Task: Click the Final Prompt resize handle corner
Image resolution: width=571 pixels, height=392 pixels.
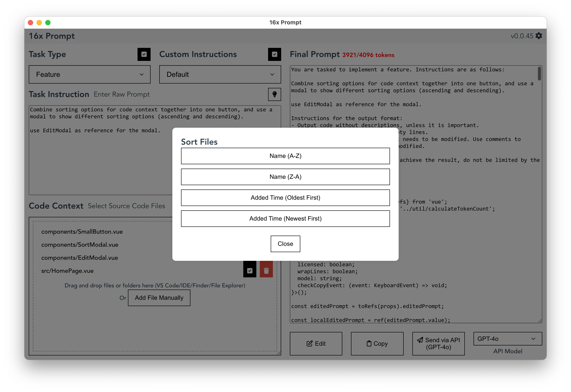Action: pyautogui.click(x=540, y=321)
